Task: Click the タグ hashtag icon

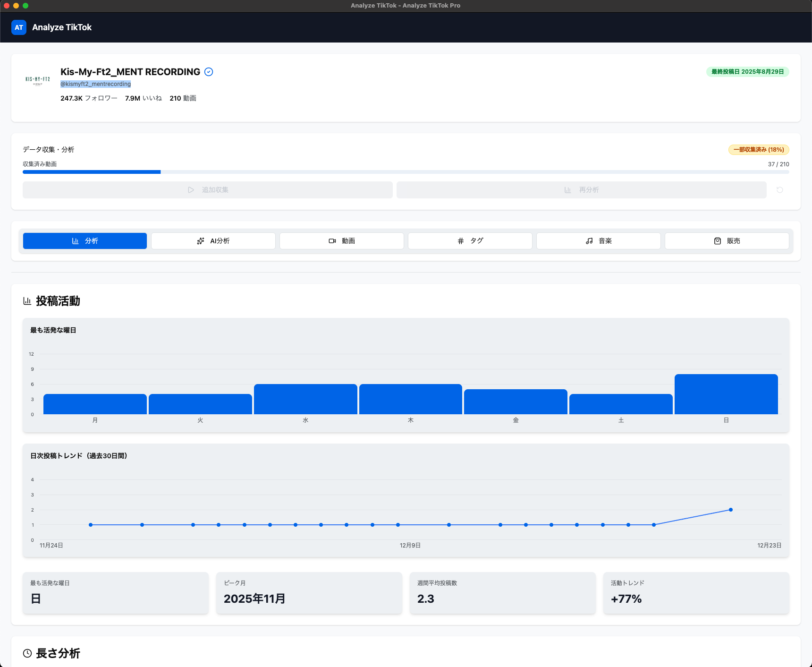Action: click(x=461, y=240)
